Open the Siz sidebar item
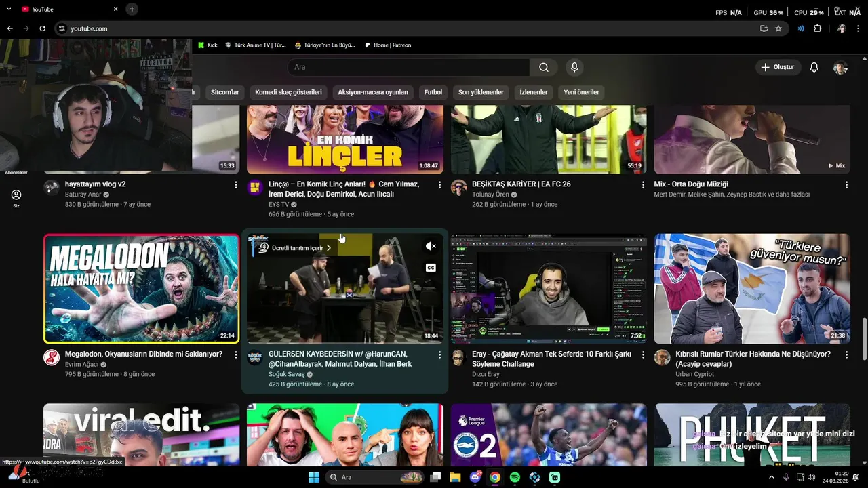This screenshot has height=488, width=868. coord(16,198)
